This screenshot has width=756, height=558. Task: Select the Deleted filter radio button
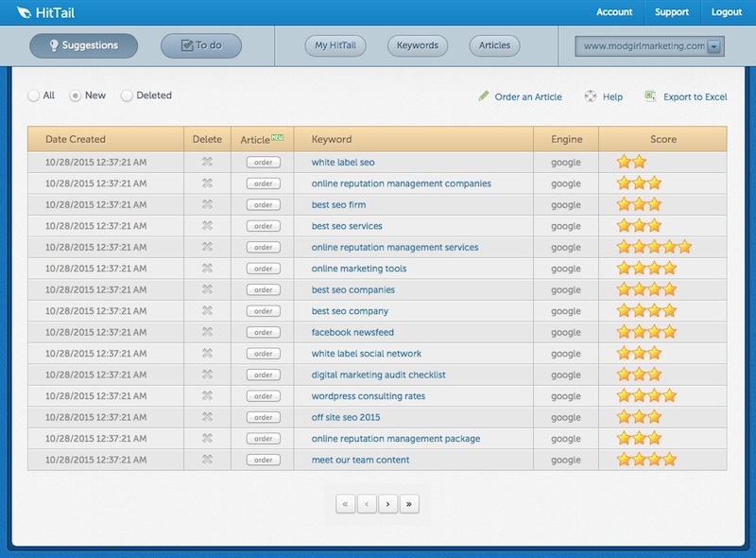click(127, 96)
